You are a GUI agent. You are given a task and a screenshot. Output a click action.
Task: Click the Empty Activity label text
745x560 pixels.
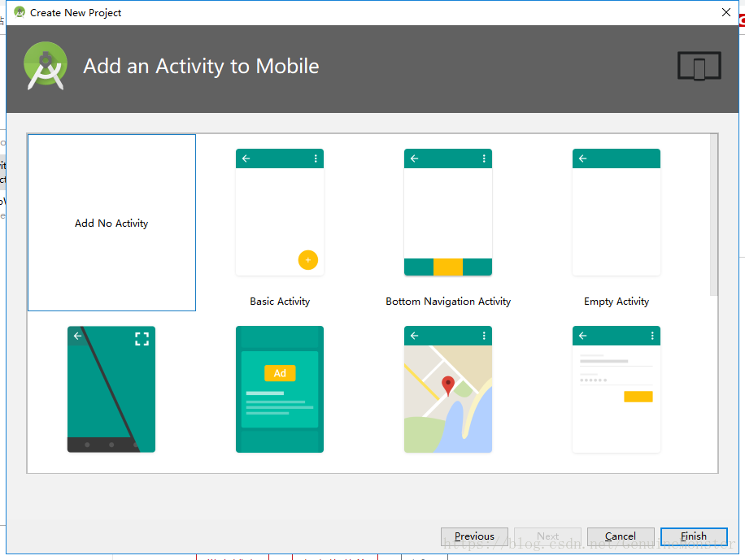[x=616, y=302]
